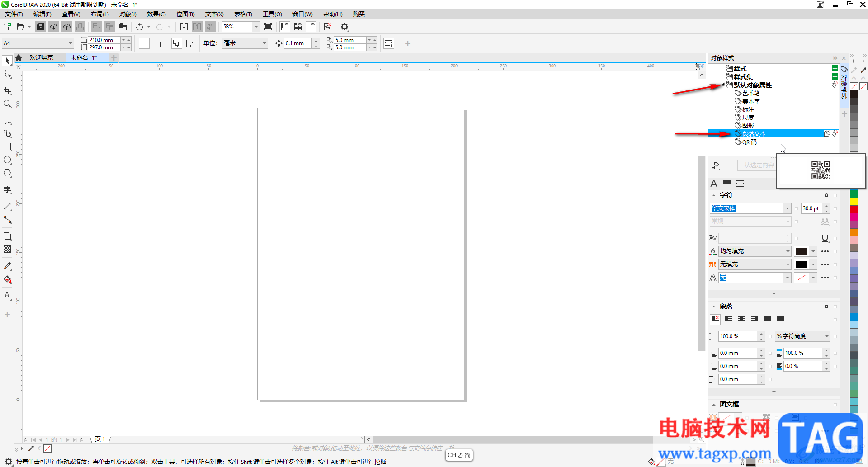This screenshot has height=467, width=868.
Task: Select landscape page orientation
Action: click(x=157, y=44)
